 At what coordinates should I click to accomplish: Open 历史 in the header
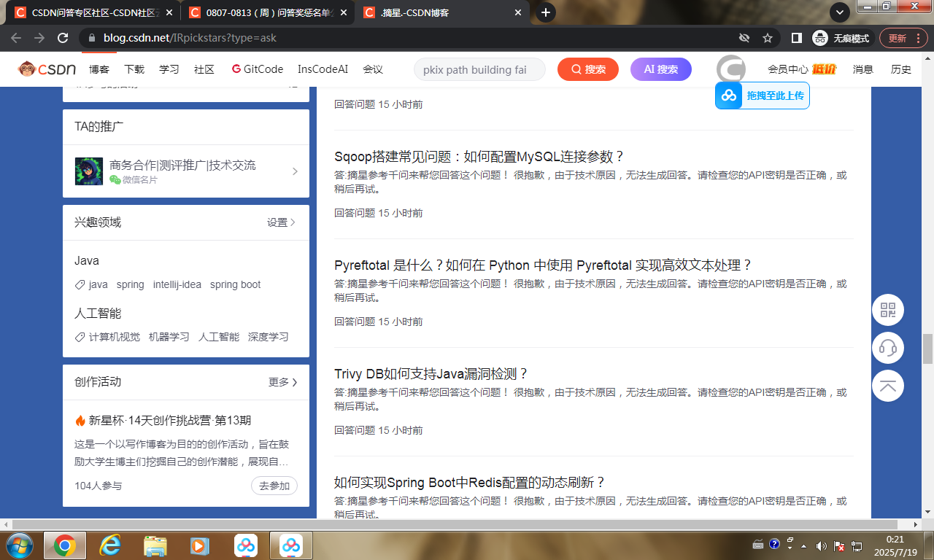(x=901, y=69)
